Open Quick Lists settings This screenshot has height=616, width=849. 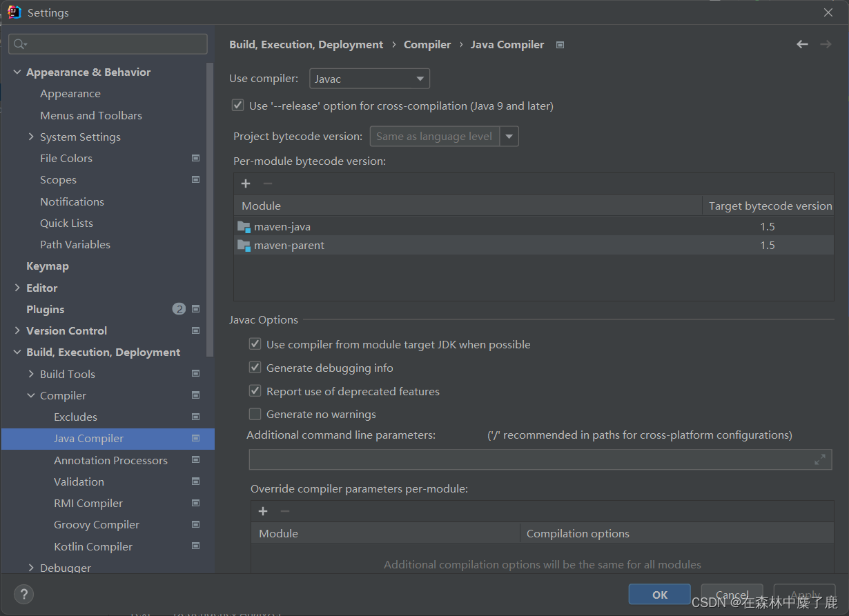click(66, 223)
